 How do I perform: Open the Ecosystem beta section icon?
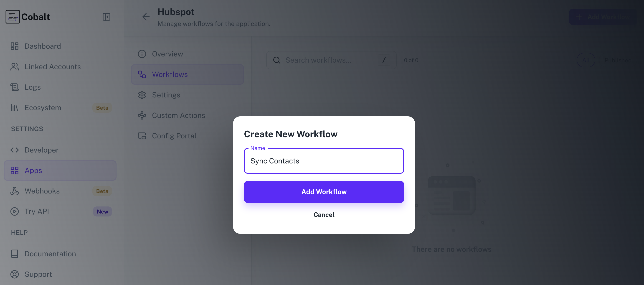point(15,107)
